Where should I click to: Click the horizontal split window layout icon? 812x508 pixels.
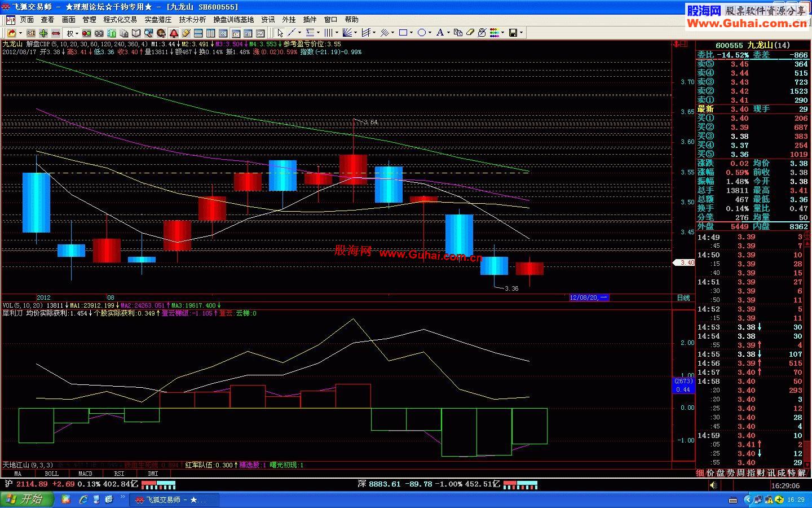point(198,33)
